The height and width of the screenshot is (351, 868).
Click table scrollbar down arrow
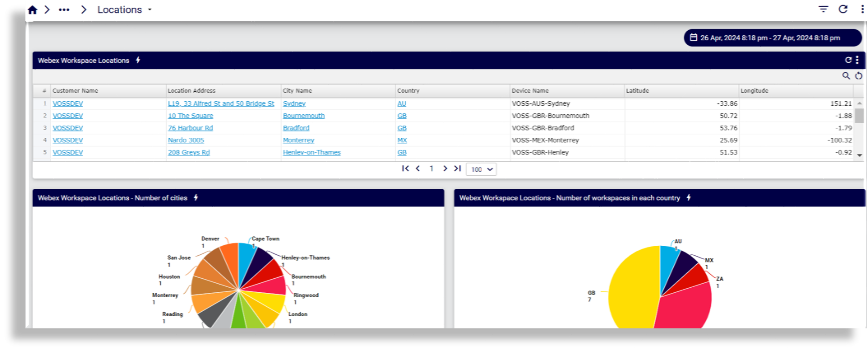pos(859,155)
